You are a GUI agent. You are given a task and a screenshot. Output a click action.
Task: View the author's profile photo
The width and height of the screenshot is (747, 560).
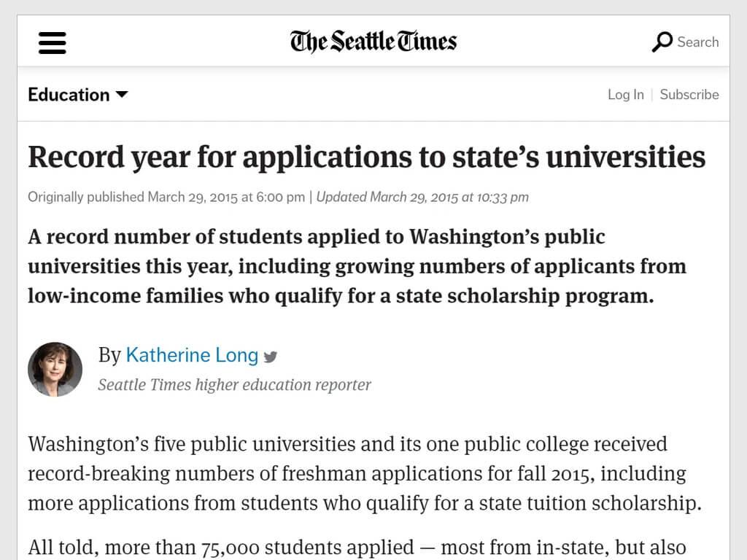55,369
